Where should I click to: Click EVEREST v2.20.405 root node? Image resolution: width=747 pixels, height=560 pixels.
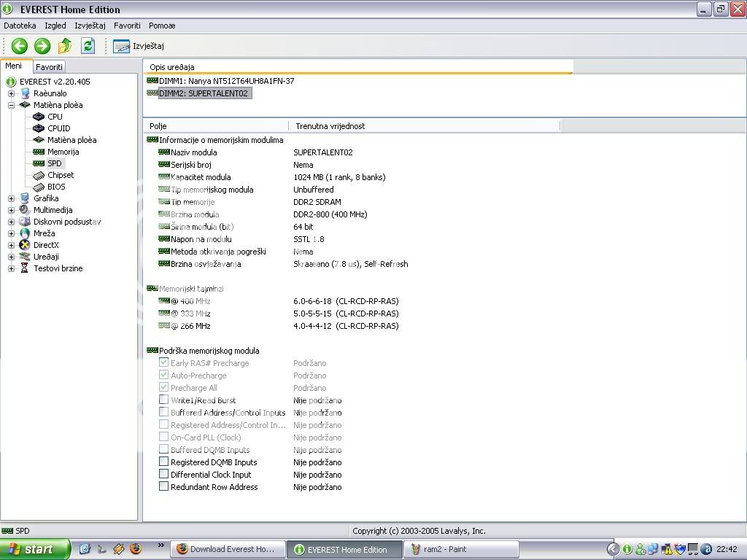point(55,82)
